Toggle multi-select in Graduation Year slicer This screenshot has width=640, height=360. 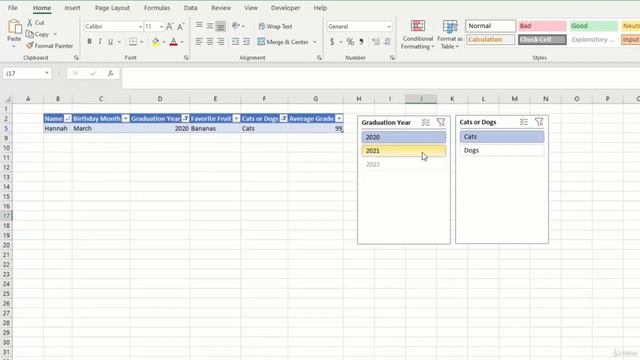tap(426, 122)
